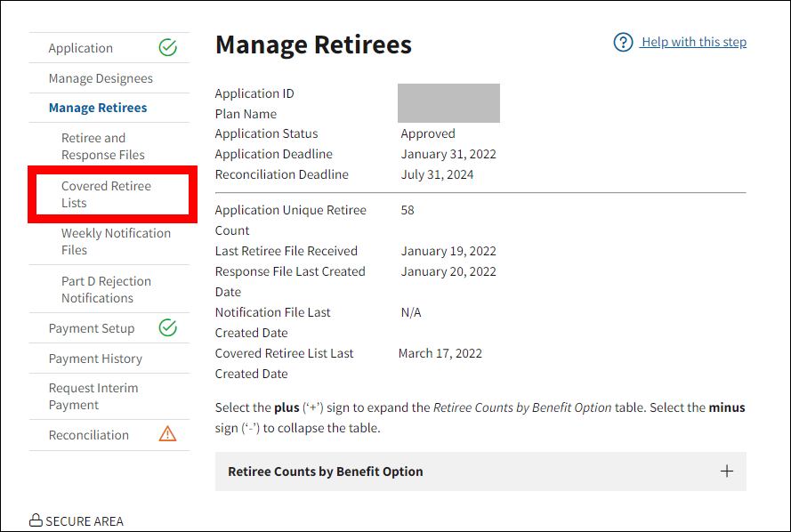The width and height of the screenshot is (791, 532).
Task: Click the question mark help icon
Action: pos(623,43)
